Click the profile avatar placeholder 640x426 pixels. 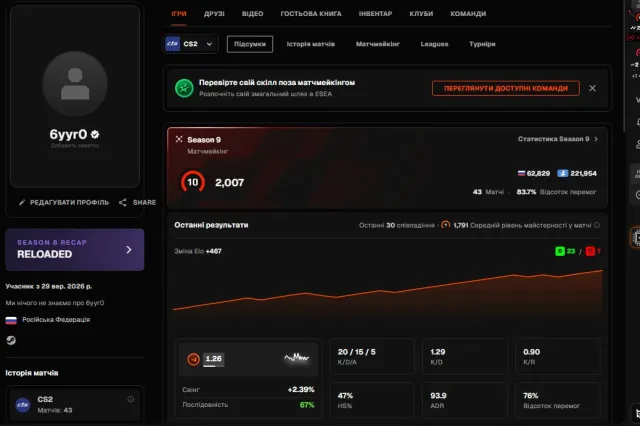pos(75,84)
